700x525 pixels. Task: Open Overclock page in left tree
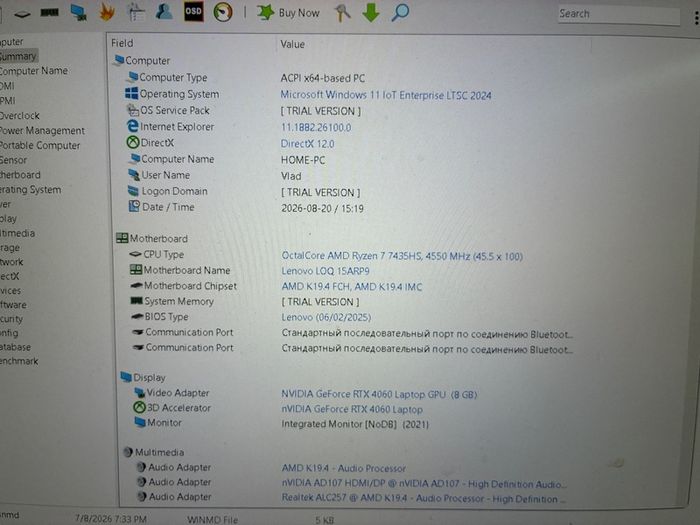click(x=20, y=116)
